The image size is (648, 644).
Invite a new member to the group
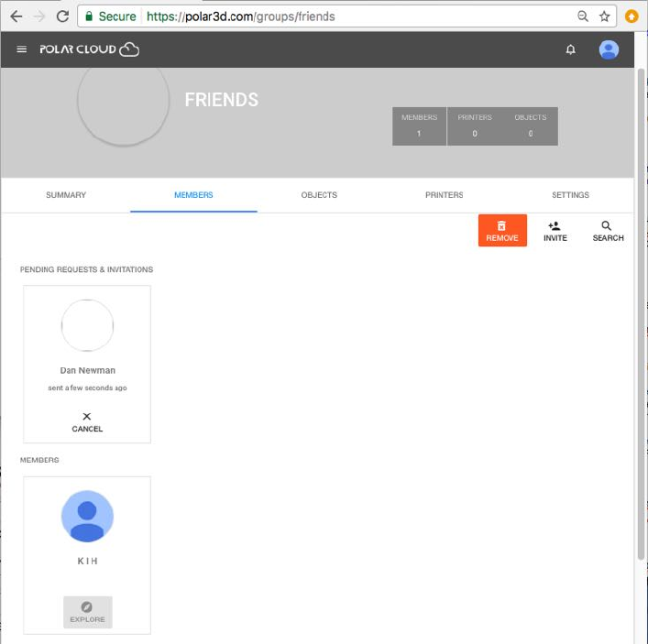555,231
